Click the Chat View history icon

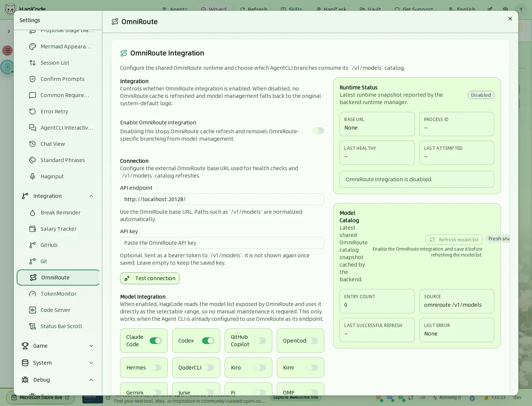33,144
